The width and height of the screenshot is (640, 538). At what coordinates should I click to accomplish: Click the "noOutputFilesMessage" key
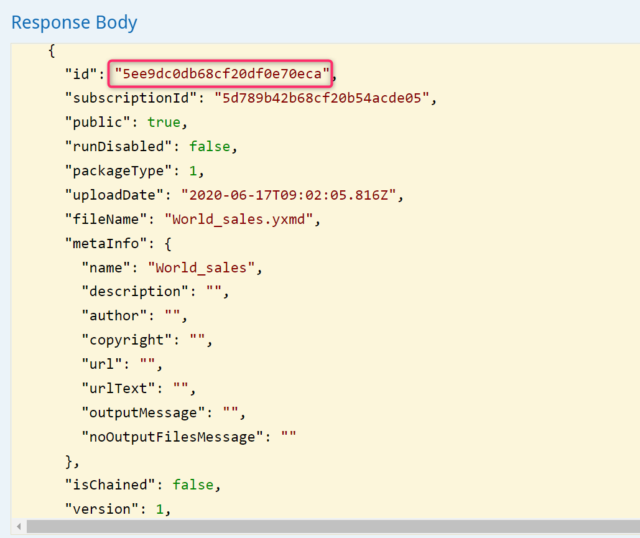pyautogui.click(x=172, y=437)
